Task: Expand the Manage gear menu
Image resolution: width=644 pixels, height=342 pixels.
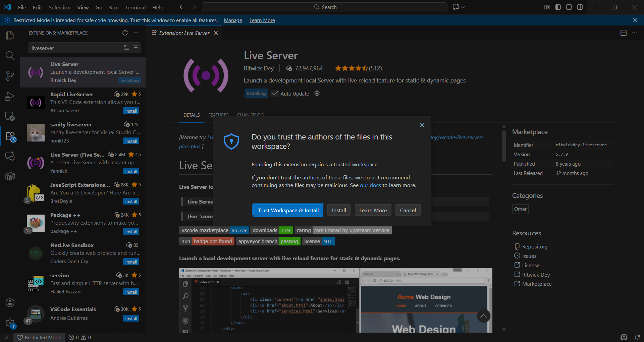Action: coord(10,323)
